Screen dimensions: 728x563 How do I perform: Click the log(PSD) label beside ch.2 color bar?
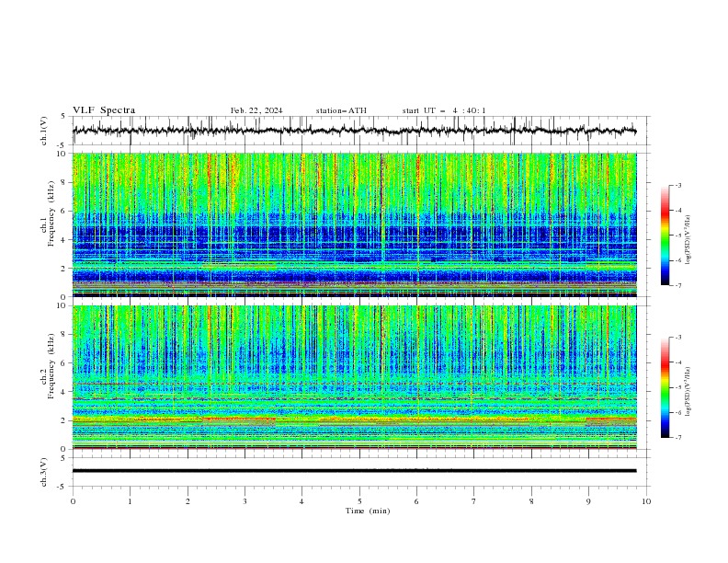[x=688, y=391]
